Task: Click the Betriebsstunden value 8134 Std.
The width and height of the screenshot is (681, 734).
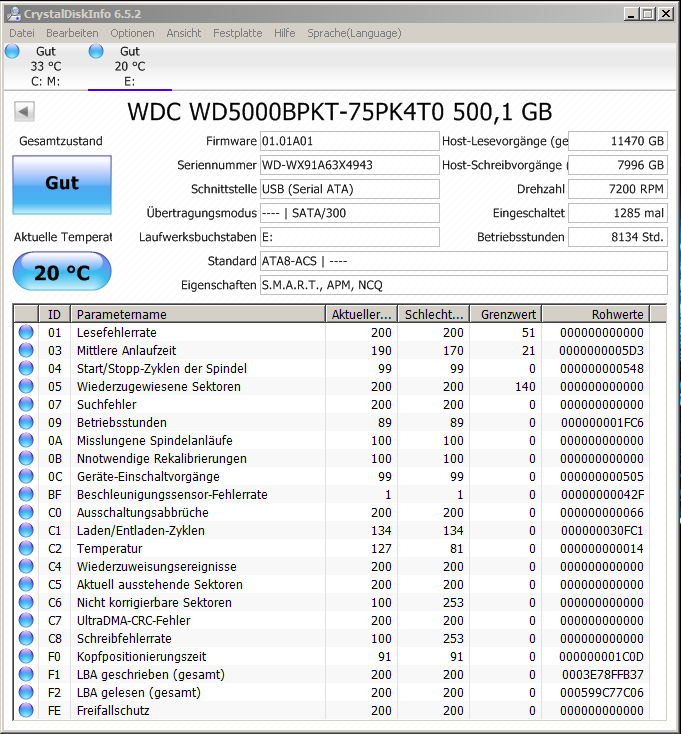Action: coord(618,237)
